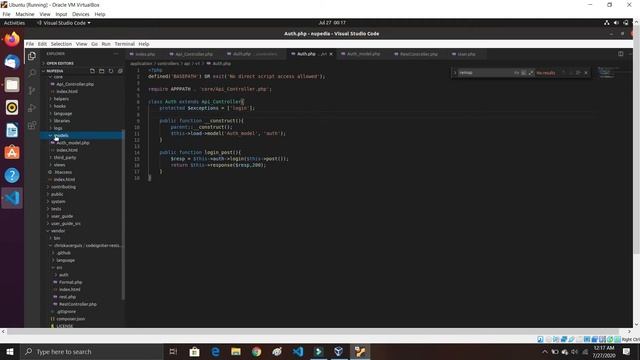Open the Terminal menu in VS Code
This screenshot has height=360, width=640.
(x=124, y=44)
